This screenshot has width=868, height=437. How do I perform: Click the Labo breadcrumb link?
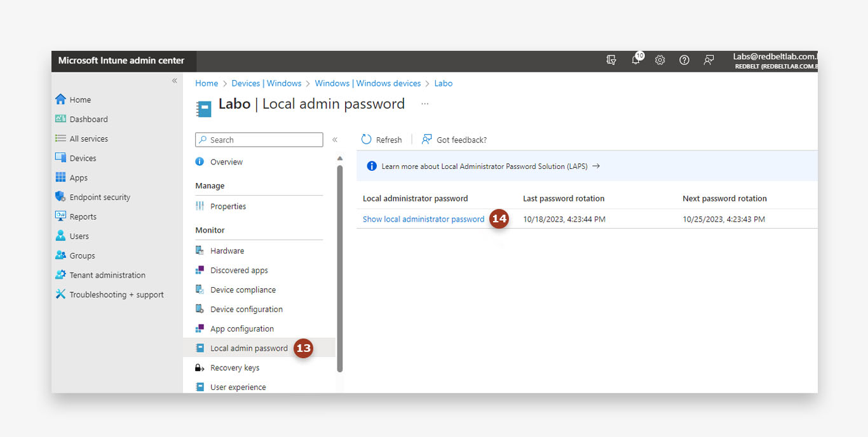[x=444, y=83]
